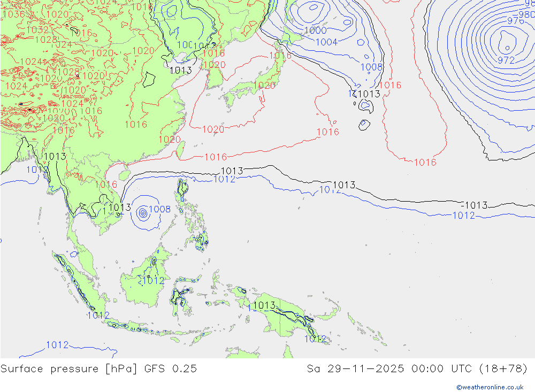Click the red 1032 isobar label
Viewport: 535px width, 392px height.
(37, 30)
